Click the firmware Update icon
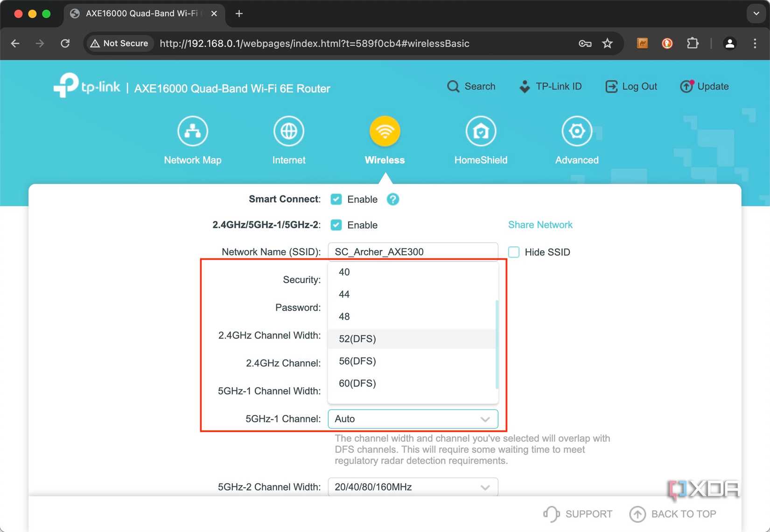This screenshot has width=770, height=532. 686,86
